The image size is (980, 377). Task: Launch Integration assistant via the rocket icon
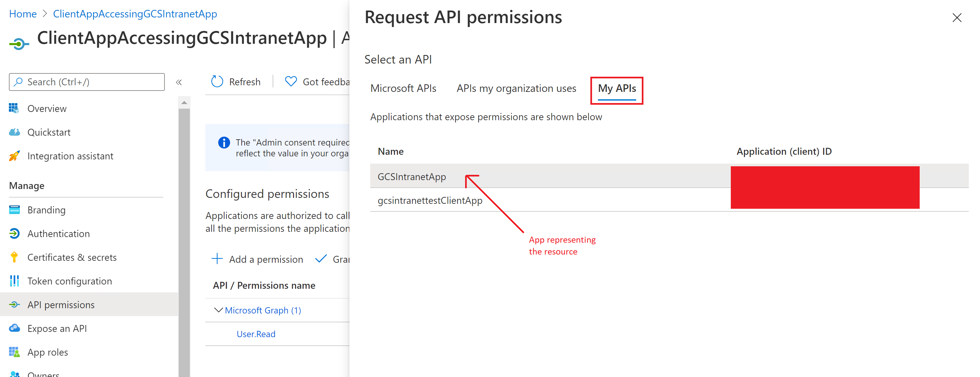coord(14,156)
